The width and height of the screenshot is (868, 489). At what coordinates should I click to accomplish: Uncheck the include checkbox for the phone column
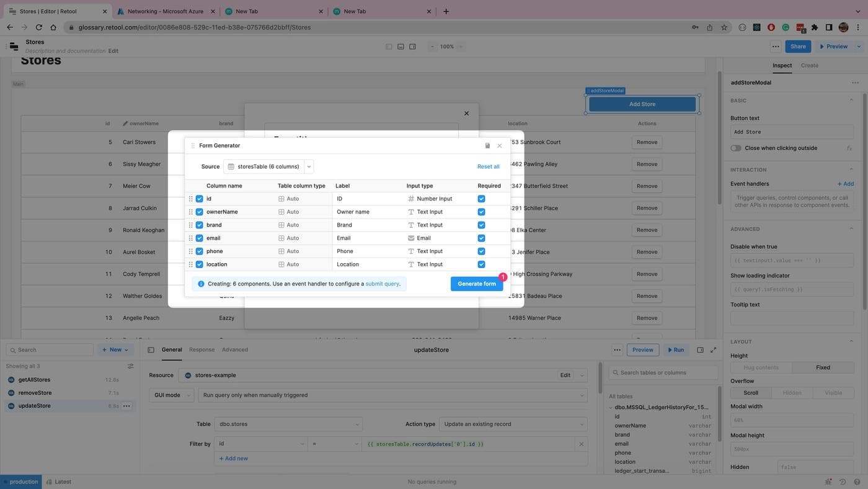(x=199, y=251)
